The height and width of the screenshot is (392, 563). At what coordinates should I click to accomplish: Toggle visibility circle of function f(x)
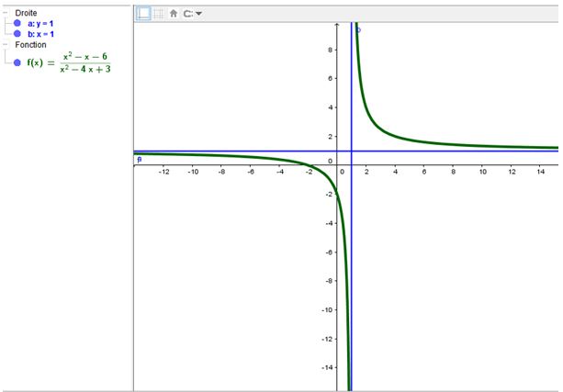tap(17, 62)
